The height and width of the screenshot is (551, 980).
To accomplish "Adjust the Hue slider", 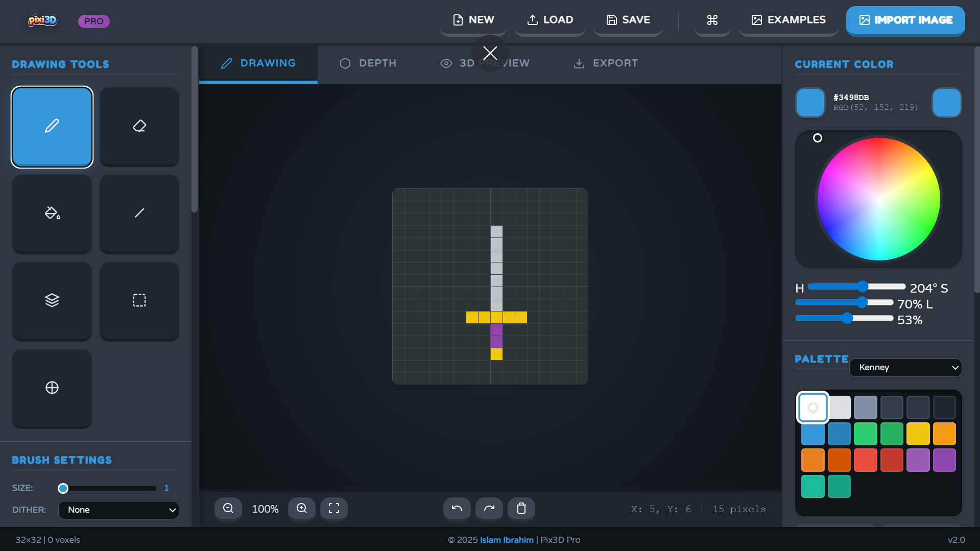I will [856, 287].
